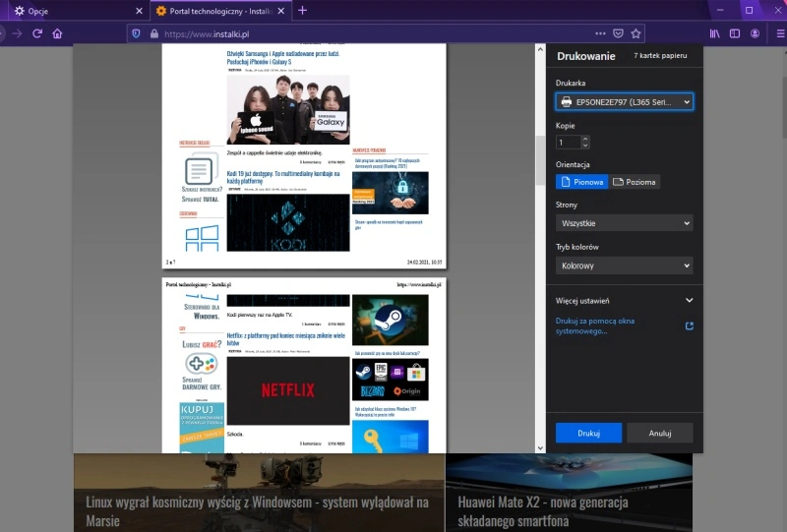
Task: Open the Drukarka printer dropdown
Action: coord(624,101)
